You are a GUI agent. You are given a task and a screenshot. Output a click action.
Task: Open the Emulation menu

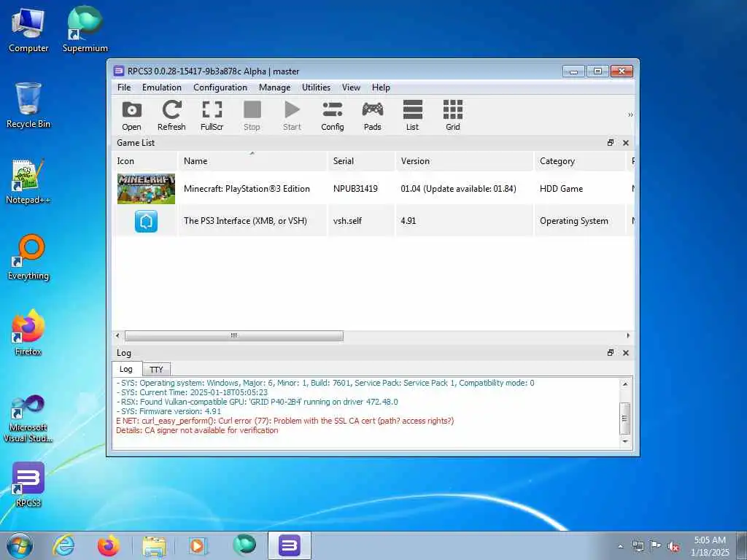pyautogui.click(x=161, y=87)
